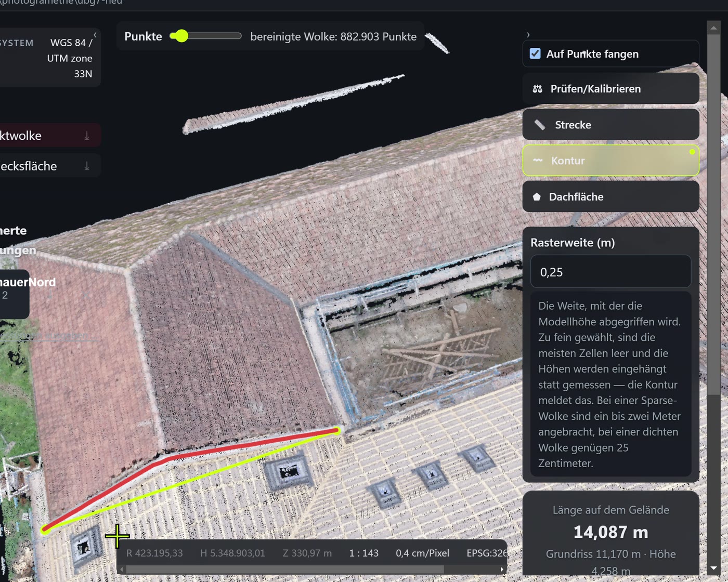Click the right scrollbar up arrow
Screen dimensions: 728x582
[713, 28]
